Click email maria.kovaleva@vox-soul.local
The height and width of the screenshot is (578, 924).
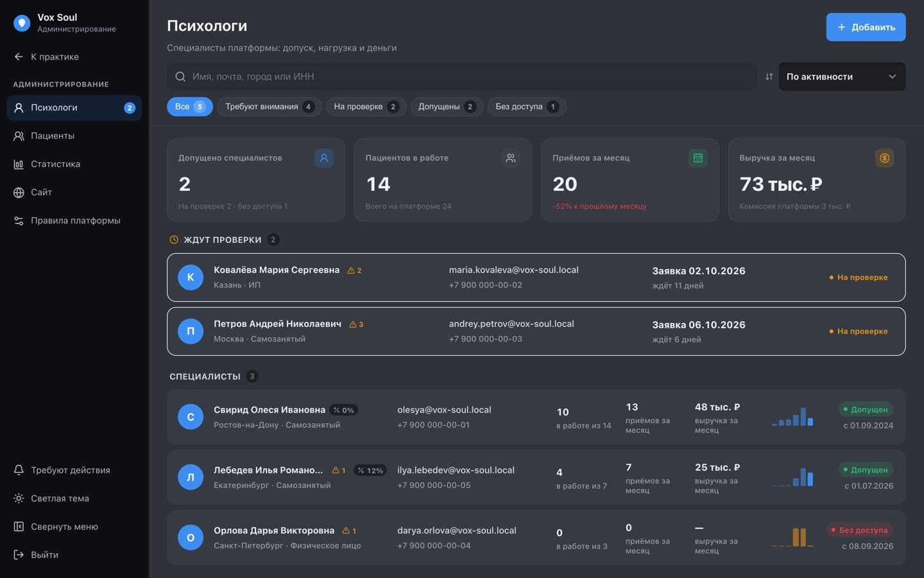[x=513, y=270]
